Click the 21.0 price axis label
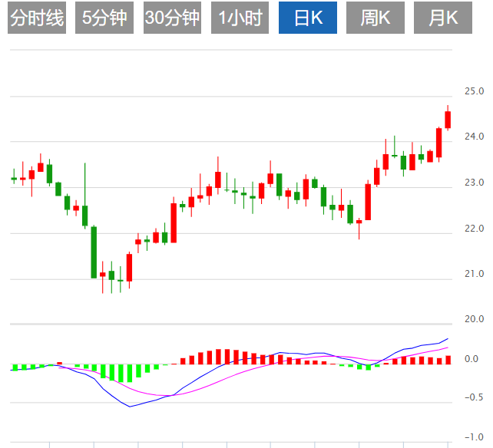Screen dimensions: 493x448 tap(475, 274)
